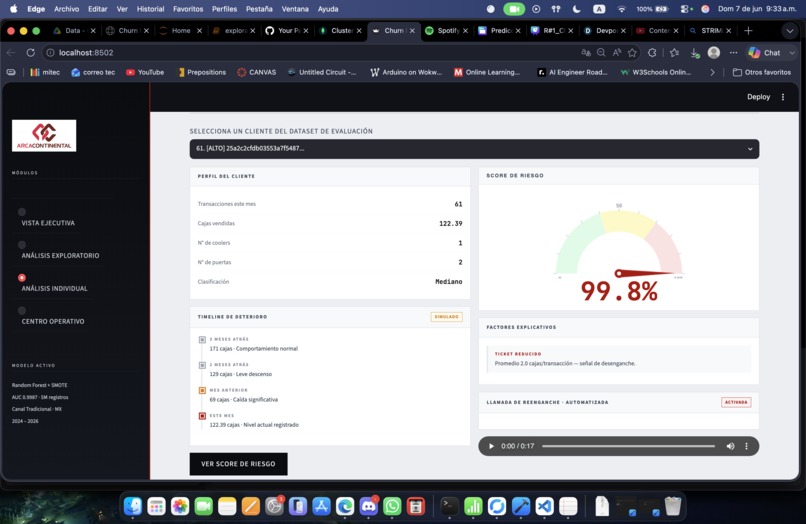Open the Otros favoritos folder
806x524 pixels.
tap(762, 73)
